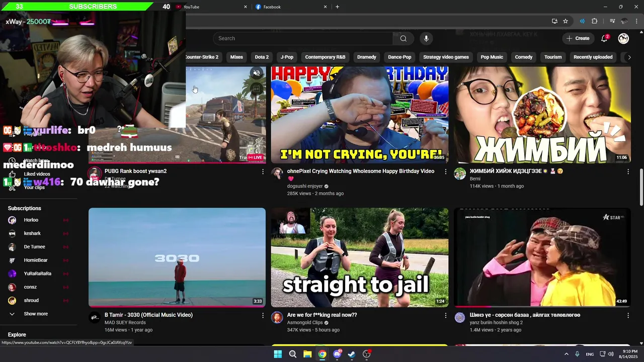Screen dimensions: 644x362
Task: Open the media control playlist icon
Action: pos(612,21)
